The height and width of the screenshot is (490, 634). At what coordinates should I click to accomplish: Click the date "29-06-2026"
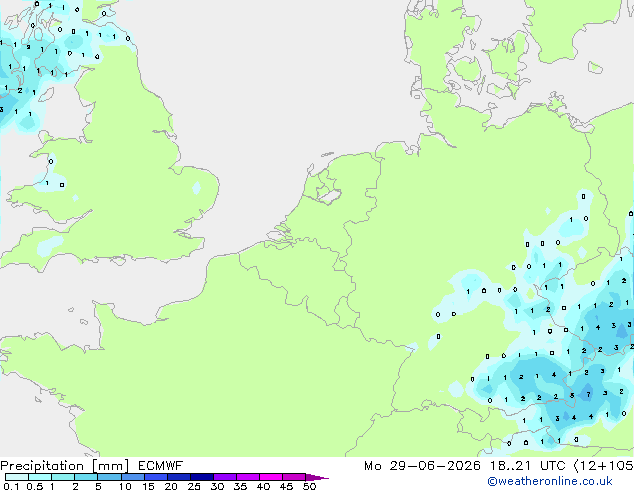(435, 466)
